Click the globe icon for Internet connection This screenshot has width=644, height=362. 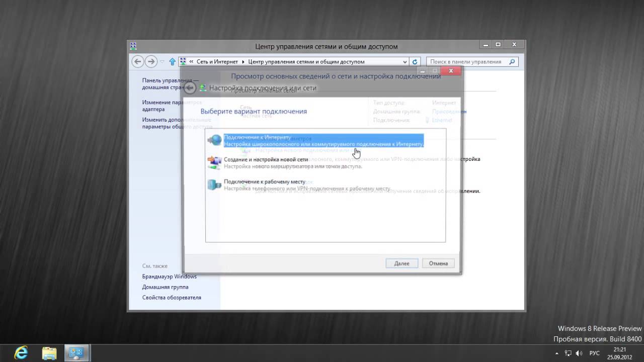pos(214,140)
